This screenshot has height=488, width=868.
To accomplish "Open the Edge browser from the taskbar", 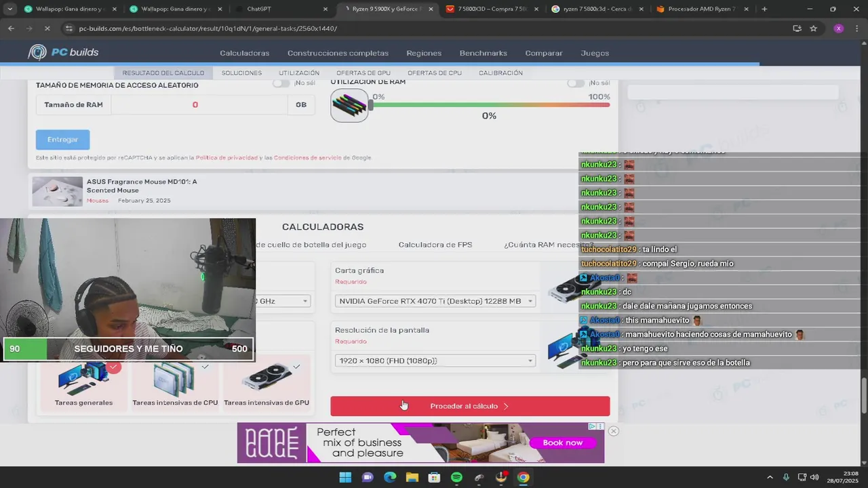I will pyautogui.click(x=390, y=477).
